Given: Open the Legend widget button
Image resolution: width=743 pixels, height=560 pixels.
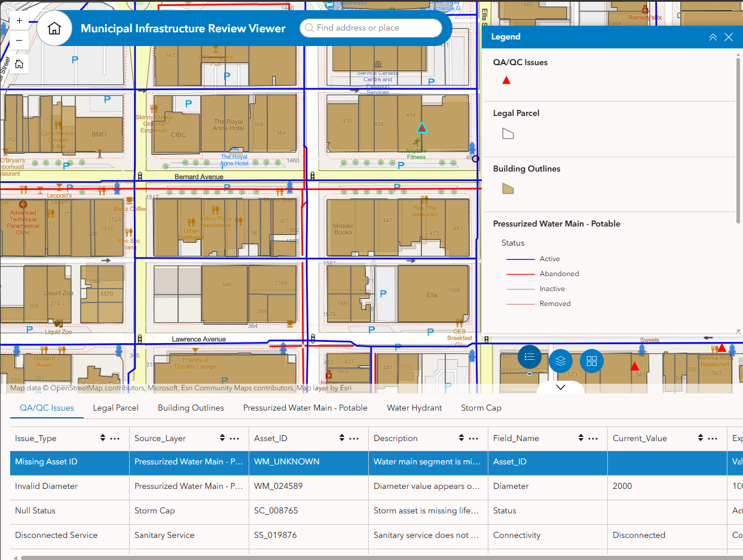Looking at the screenshot, I should pos(530,357).
